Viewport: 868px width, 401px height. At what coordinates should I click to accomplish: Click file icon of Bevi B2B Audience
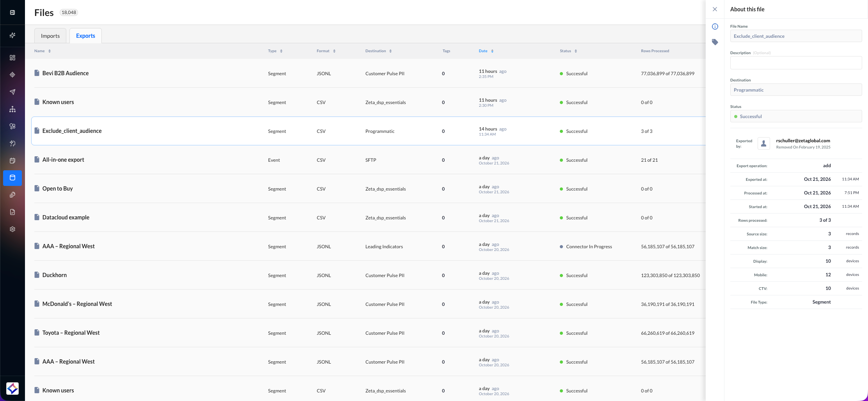click(37, 73)
